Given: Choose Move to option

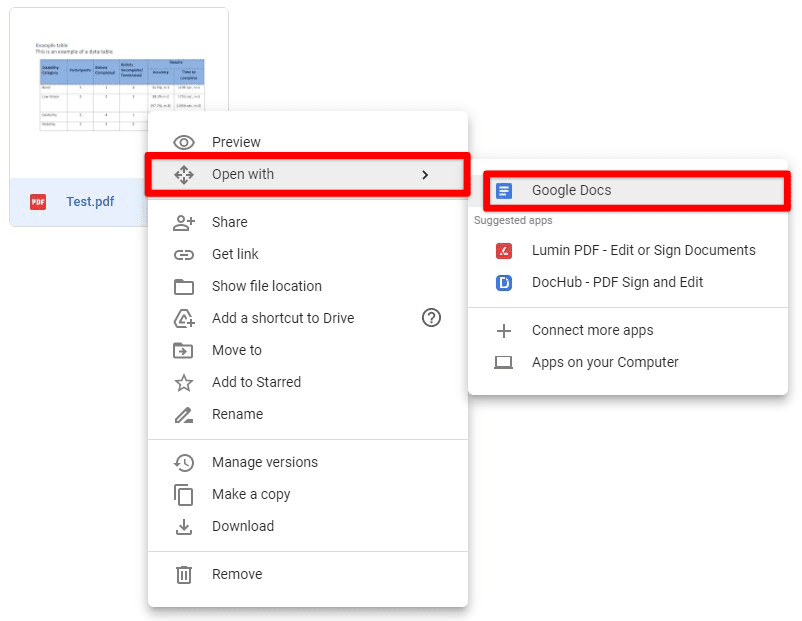Looking at the screenshot, I should 308,350.
